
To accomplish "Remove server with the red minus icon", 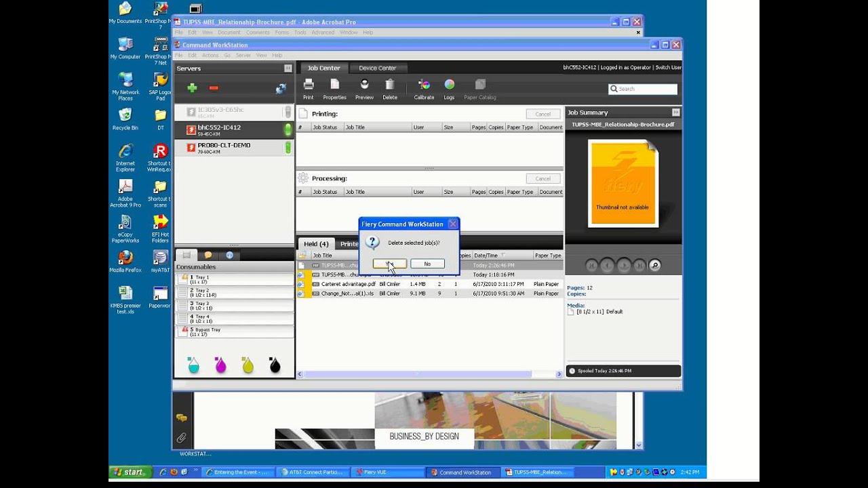I will [214, 88].
